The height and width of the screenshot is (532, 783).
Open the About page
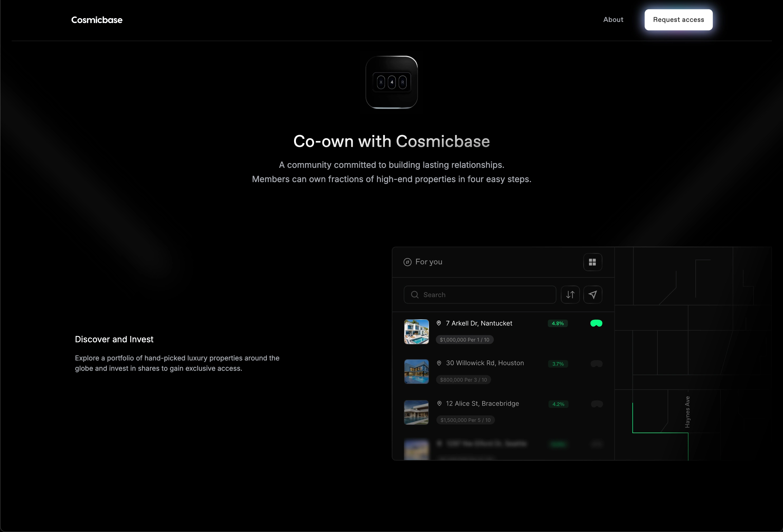(613, 20)
